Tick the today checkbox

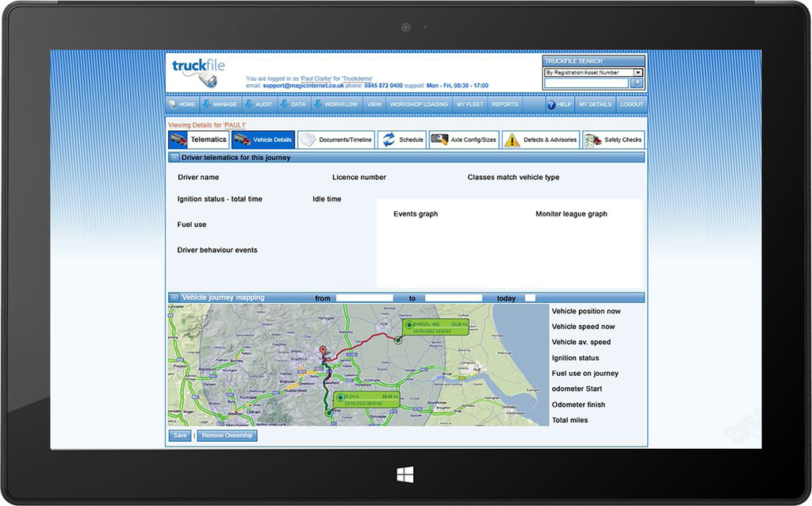(530, 298)
